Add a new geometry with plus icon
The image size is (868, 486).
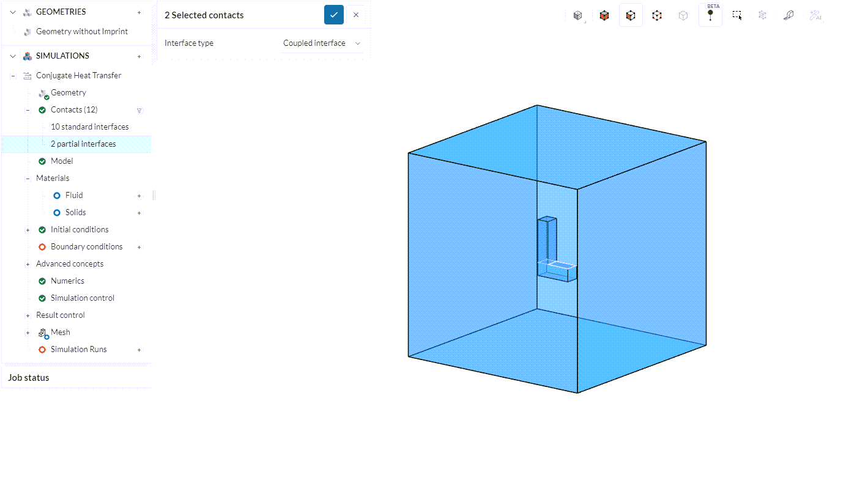point(139,12)
